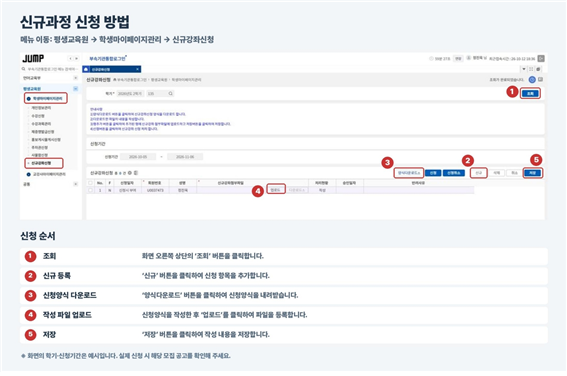Click the greyed 다운로드 button in row 1
This screenshot has width=567, height=376.
point(298,190)
